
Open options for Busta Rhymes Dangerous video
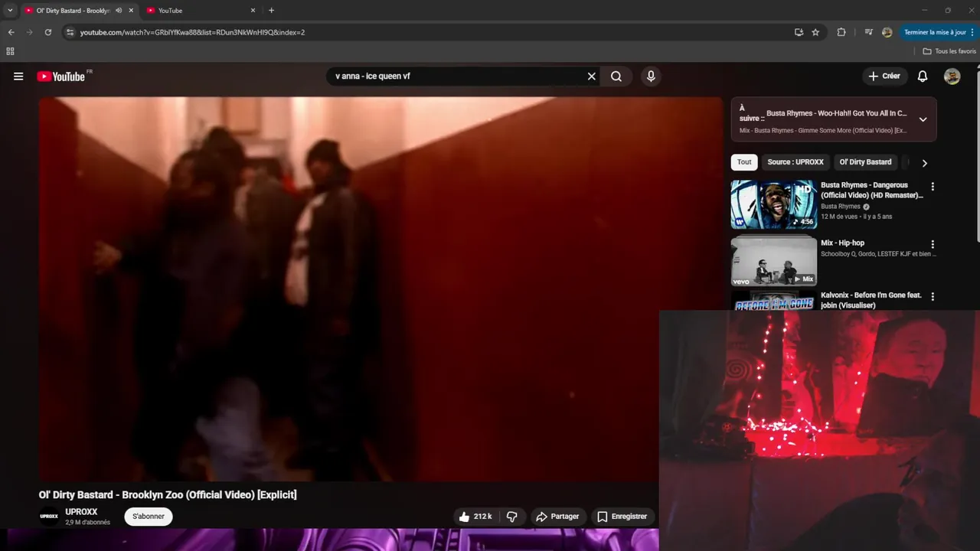tap(933, 187)
